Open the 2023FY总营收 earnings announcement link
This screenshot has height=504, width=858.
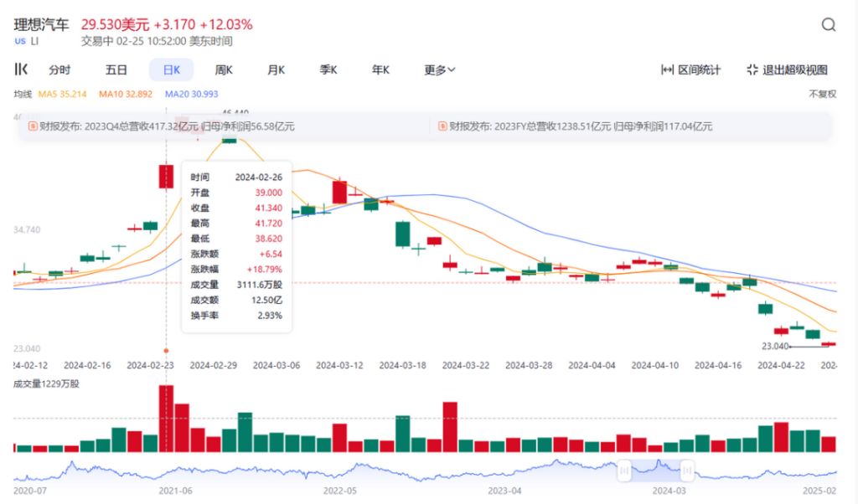(580, 126)
